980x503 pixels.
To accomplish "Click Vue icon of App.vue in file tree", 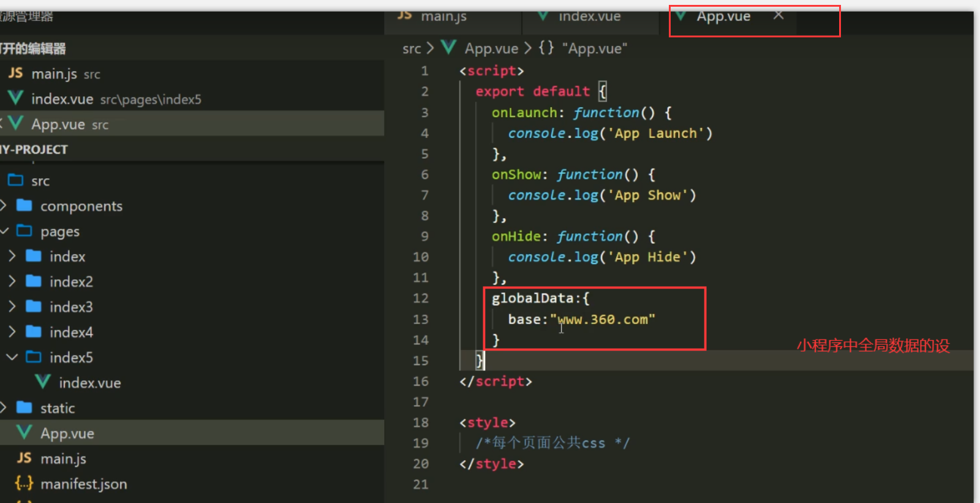I will 24,433.
